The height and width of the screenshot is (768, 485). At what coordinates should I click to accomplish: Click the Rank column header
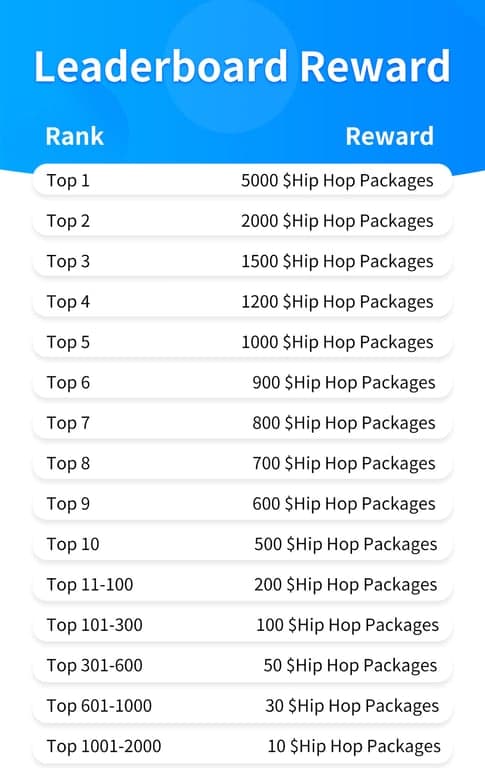tap(74, 136)
